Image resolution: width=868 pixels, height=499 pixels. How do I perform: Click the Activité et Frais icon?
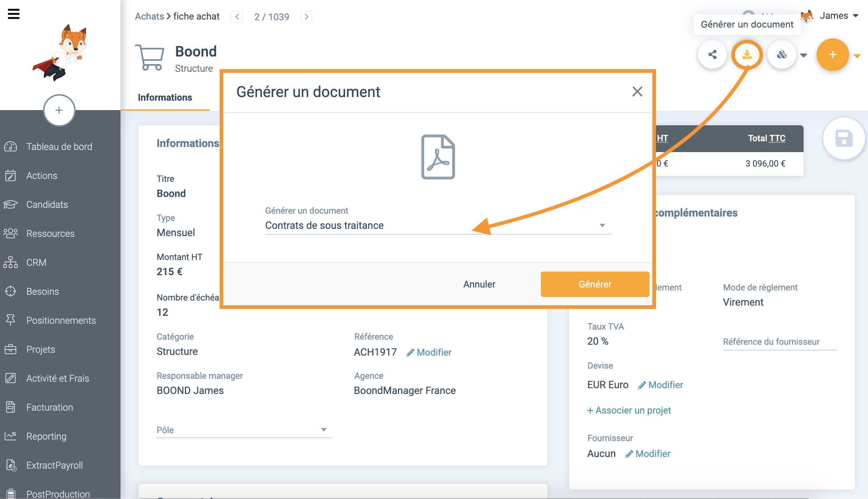pos(10,378)
